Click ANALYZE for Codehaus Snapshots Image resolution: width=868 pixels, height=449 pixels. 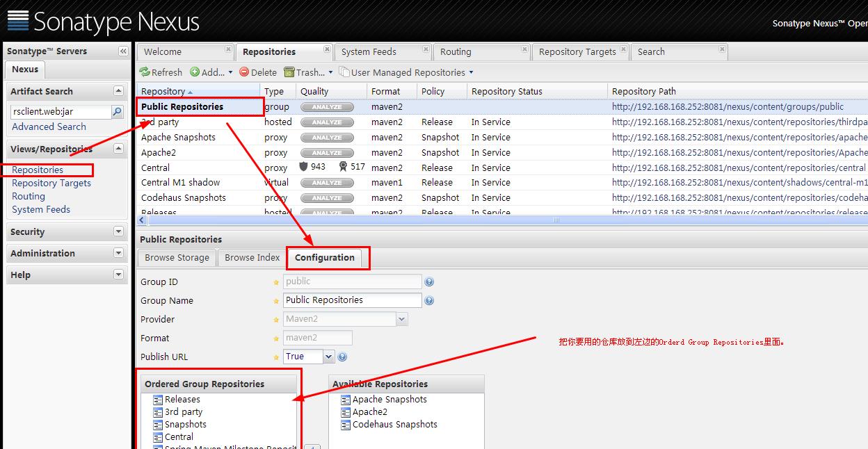[327, 198]
